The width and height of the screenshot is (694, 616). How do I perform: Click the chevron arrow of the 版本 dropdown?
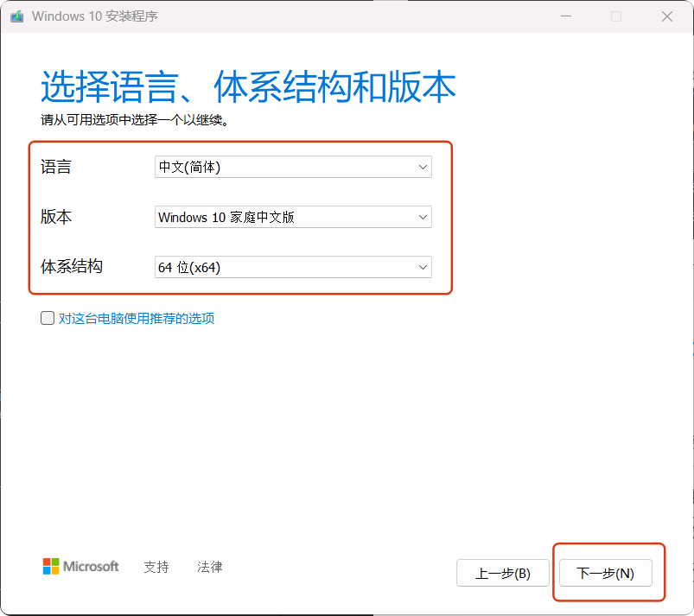[423, 218]
